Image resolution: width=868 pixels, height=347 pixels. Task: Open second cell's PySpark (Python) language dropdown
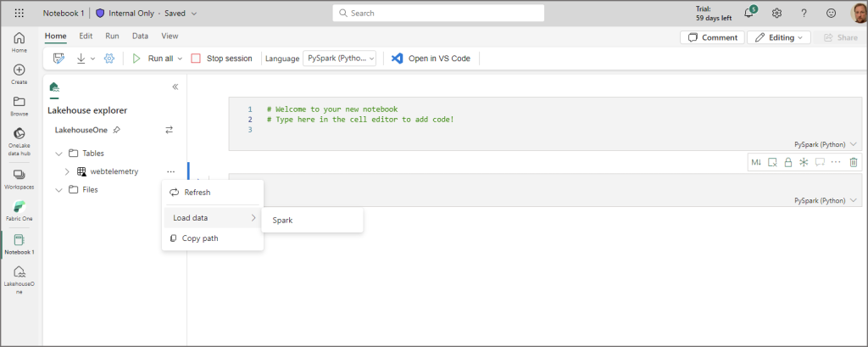826,200
